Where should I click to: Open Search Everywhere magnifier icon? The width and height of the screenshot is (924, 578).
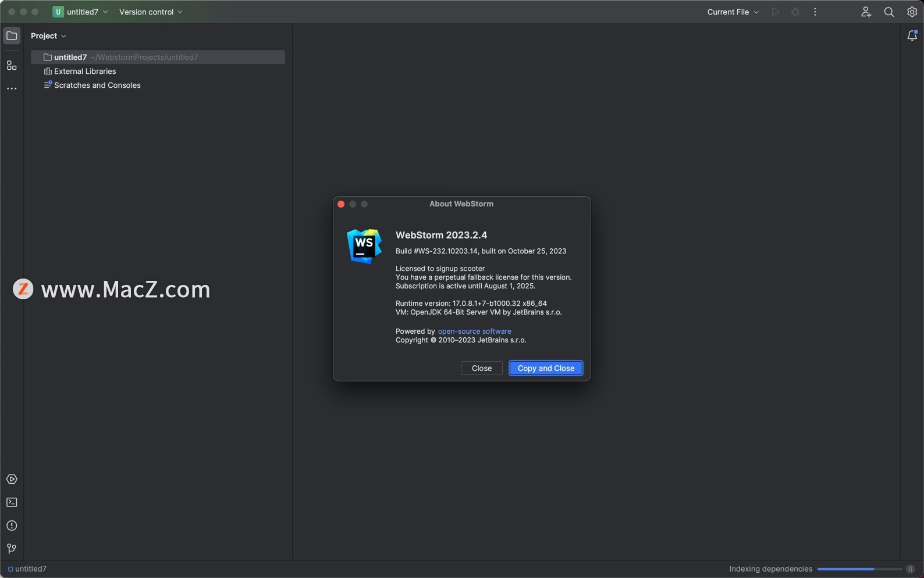[889, 12]
